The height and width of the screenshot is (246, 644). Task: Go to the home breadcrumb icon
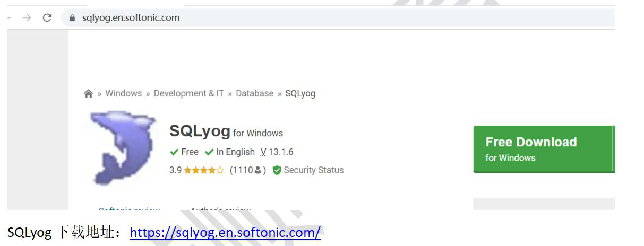[89, 94]
